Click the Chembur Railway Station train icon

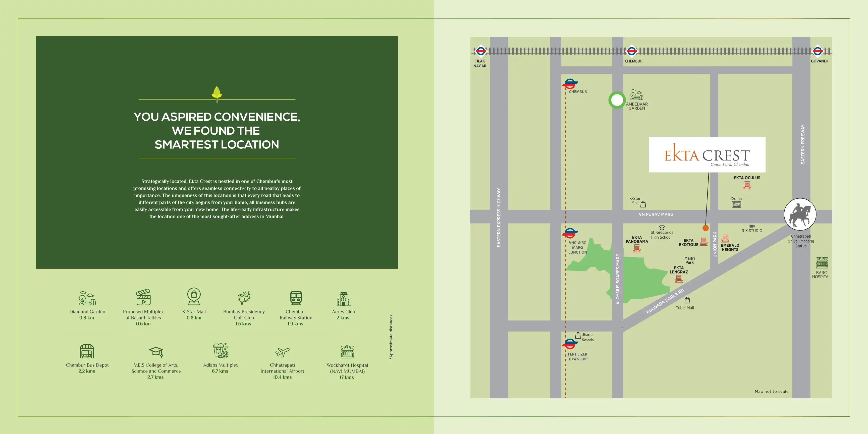click(x=296, y=298)
